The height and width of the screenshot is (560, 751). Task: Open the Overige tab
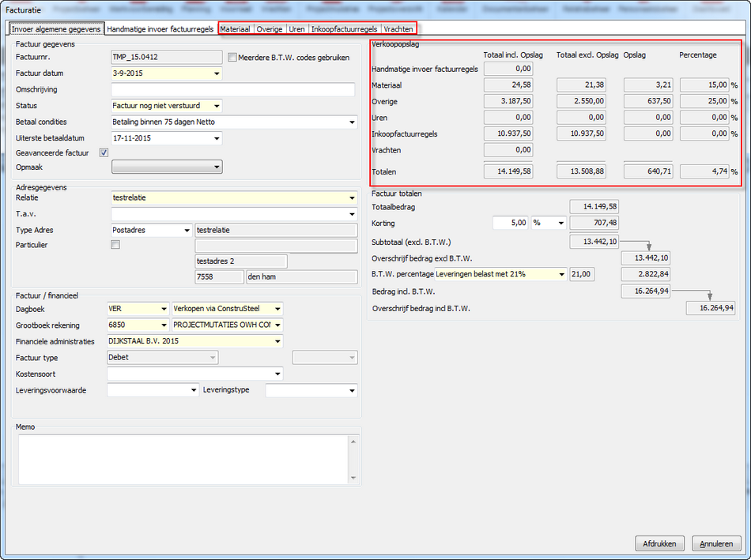[x=270, y=29]
